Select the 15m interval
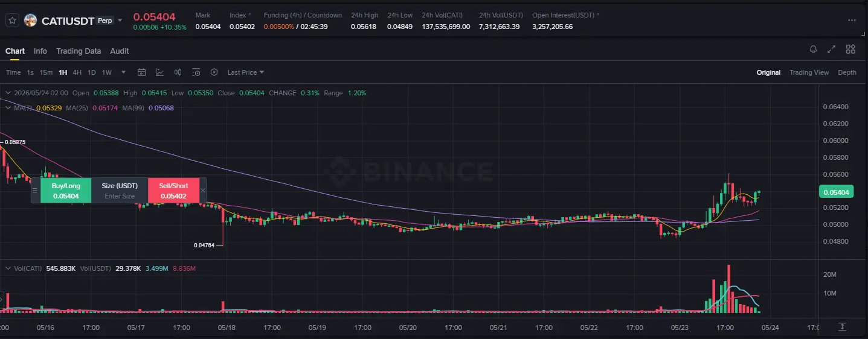868x339 pixels. (46, 72)
